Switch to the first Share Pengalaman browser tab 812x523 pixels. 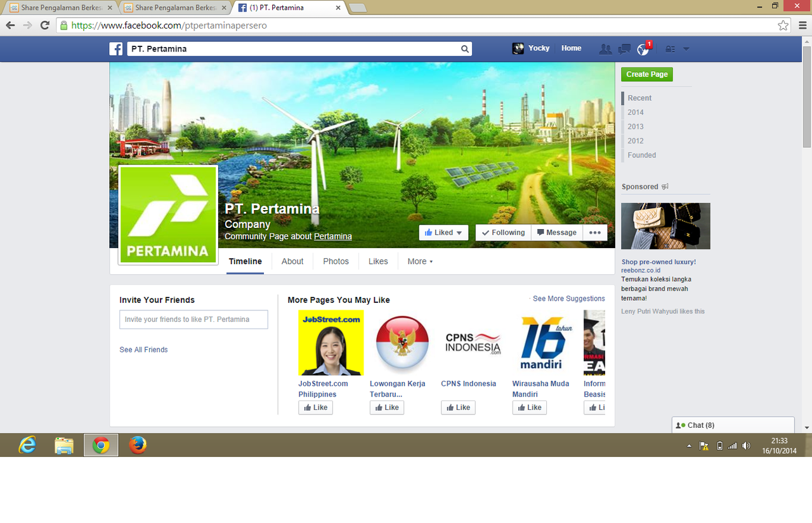(x=60, y=8)
